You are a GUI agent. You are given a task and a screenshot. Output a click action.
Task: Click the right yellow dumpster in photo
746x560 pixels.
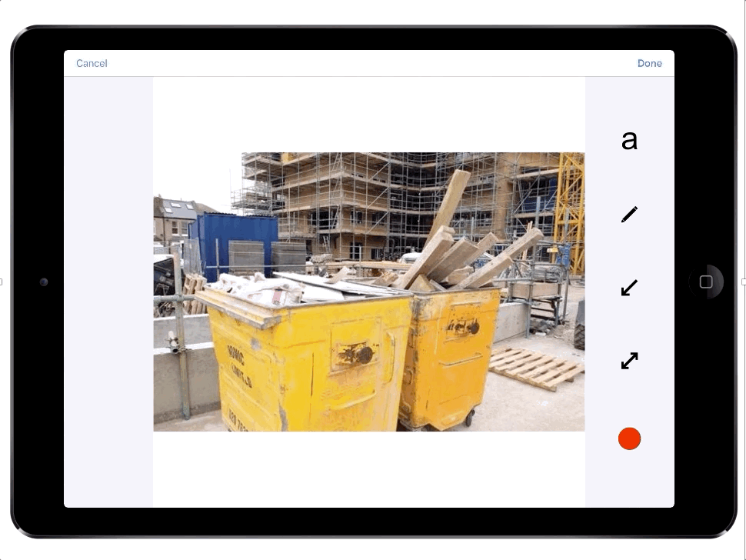tap(450, 354)
